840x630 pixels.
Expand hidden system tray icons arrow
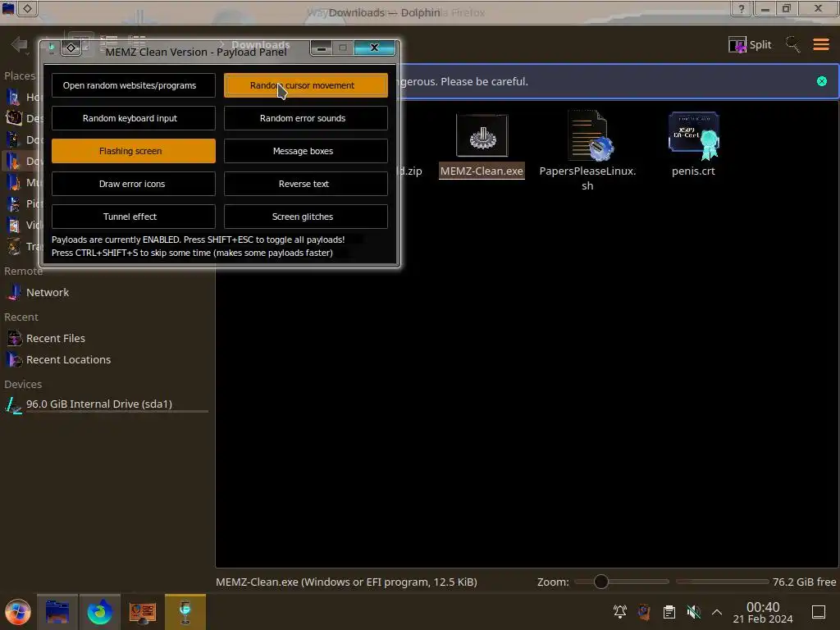pos(717,612)
